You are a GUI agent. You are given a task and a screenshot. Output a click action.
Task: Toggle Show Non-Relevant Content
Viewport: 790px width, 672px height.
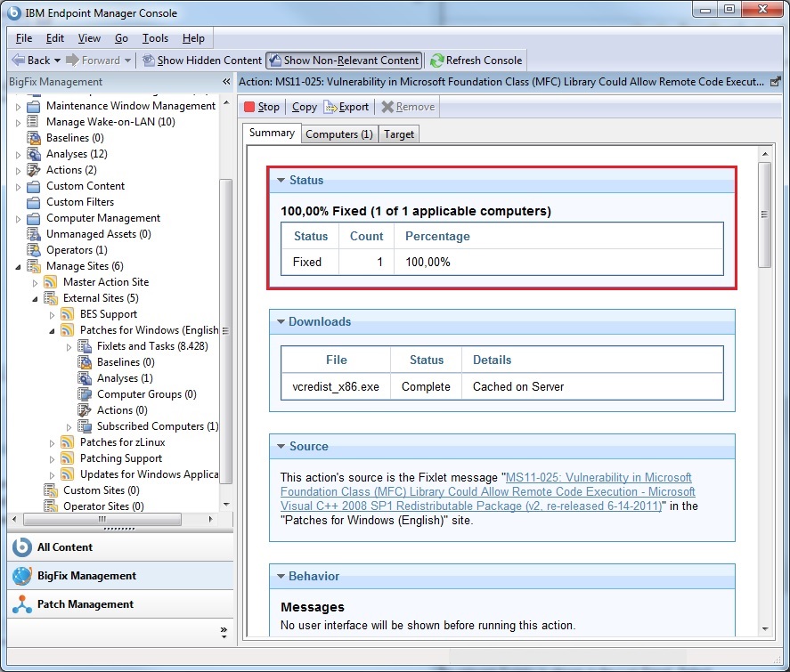(344, 61)
